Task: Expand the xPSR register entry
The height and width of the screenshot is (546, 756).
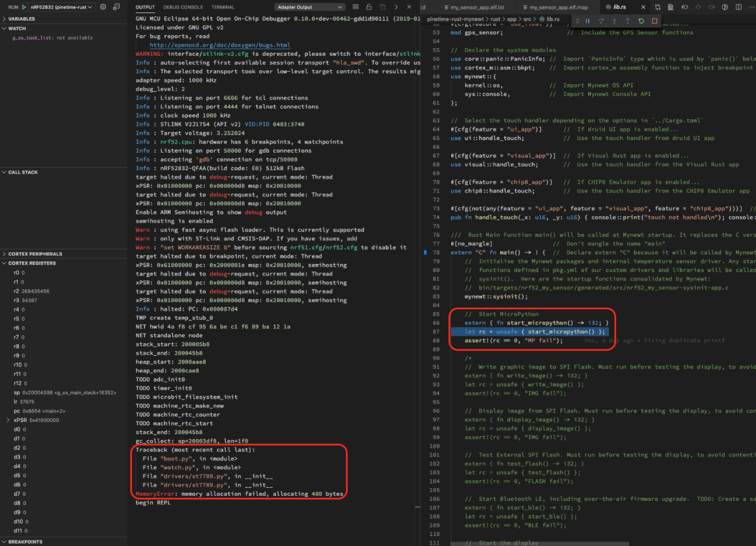Action: [8, 420]
